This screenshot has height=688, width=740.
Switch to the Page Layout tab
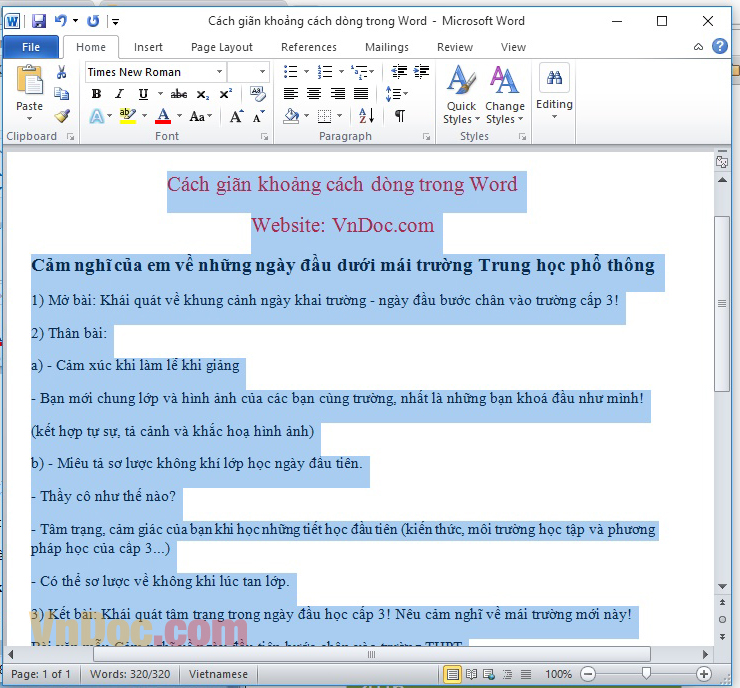[x=222, y=47]
